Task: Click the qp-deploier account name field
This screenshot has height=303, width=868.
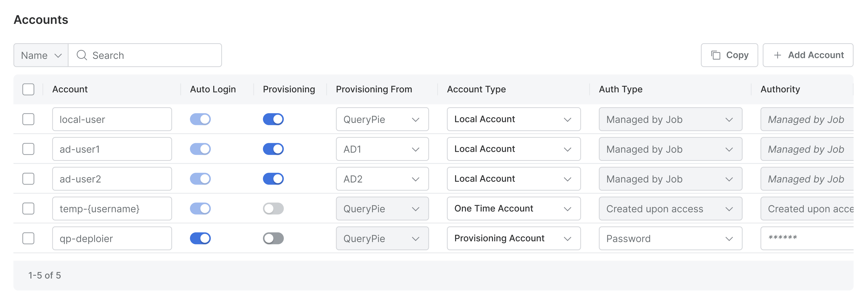Action: [112, 238]
